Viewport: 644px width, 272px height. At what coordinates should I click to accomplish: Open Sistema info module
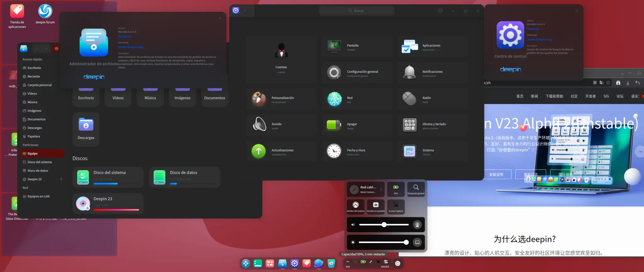click(432, 151)
